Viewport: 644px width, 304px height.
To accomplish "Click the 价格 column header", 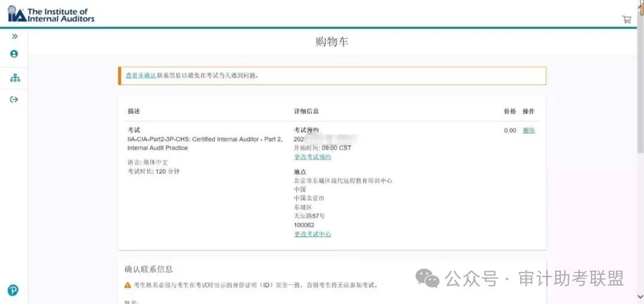I will click(510, 111).
